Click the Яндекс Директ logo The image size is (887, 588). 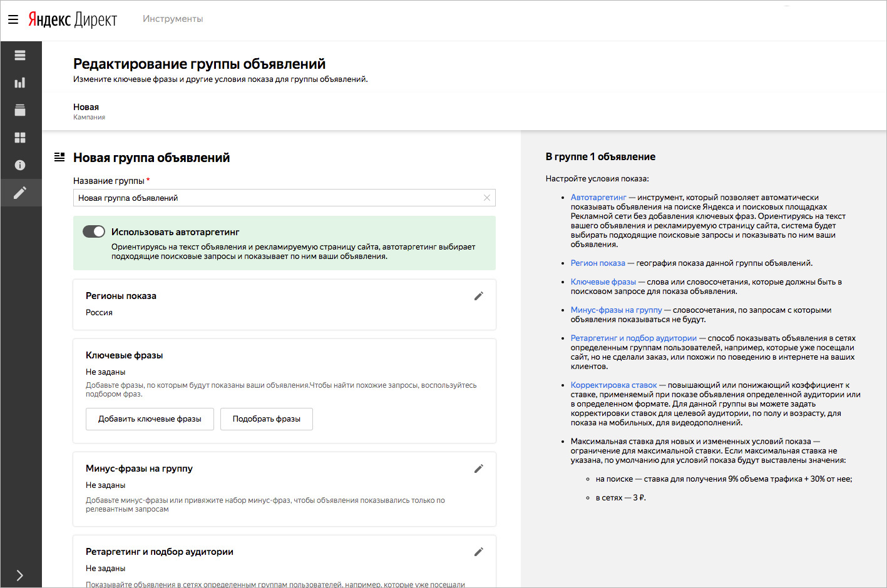tap(73, 19)
